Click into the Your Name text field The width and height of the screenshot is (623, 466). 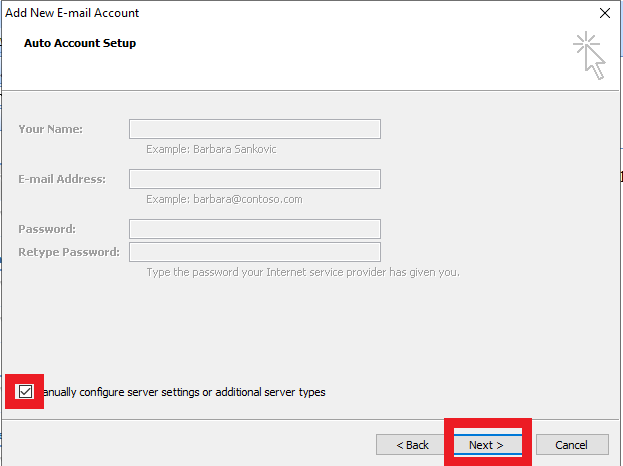point(254,129)
